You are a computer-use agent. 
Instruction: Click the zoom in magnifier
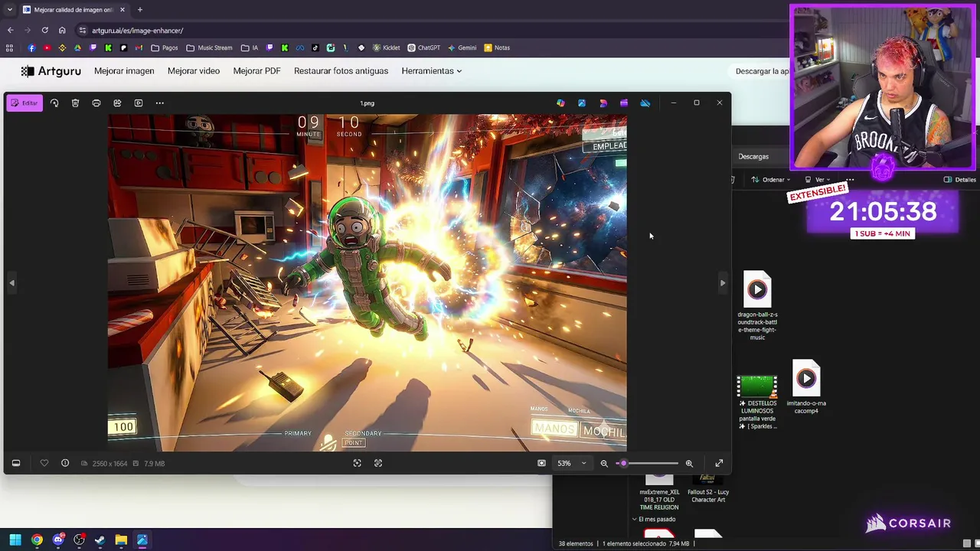point(689,463)
